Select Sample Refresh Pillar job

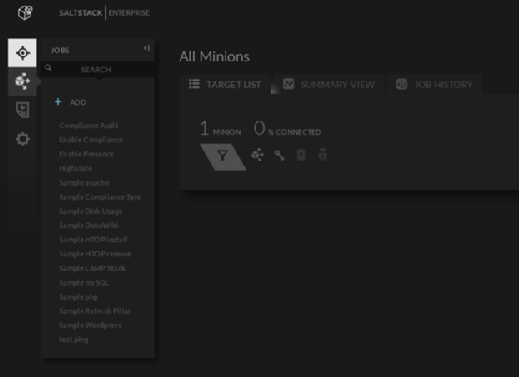tap(95, 311)
